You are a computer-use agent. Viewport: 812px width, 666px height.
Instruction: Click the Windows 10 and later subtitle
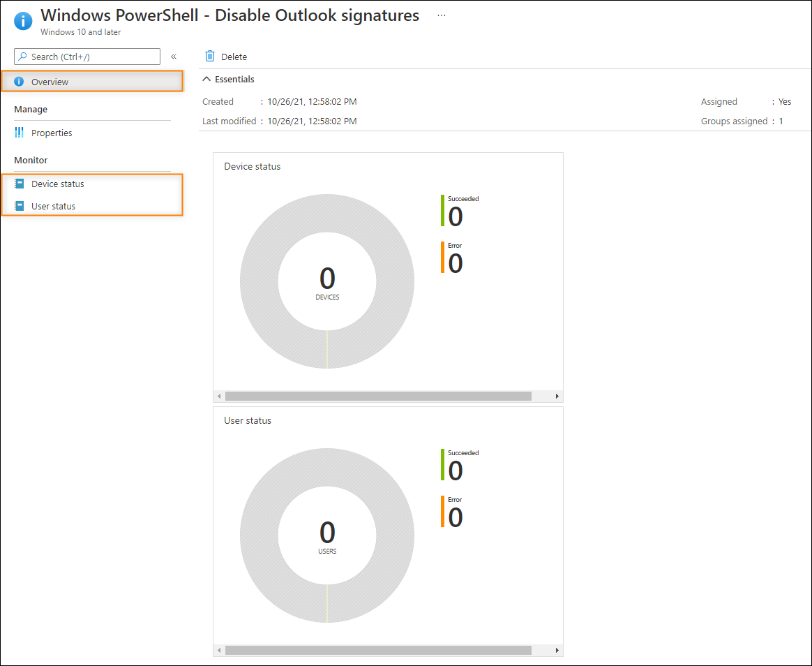tap(81, 32)
